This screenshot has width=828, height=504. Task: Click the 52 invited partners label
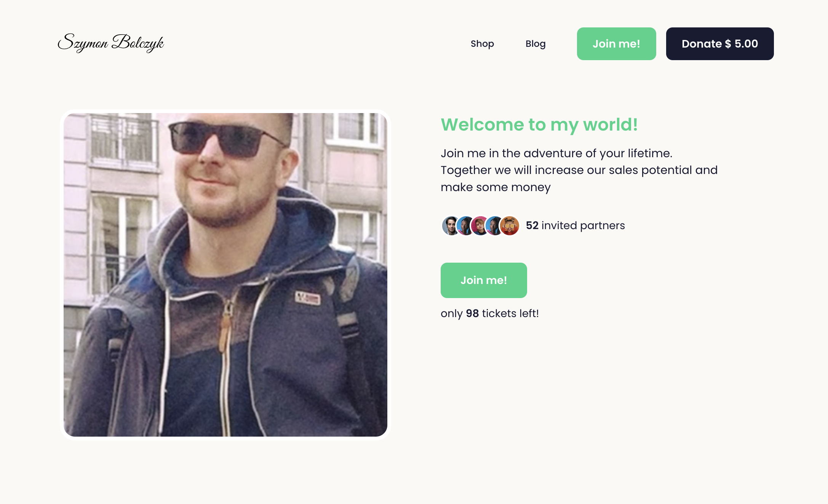pos(575,225)
